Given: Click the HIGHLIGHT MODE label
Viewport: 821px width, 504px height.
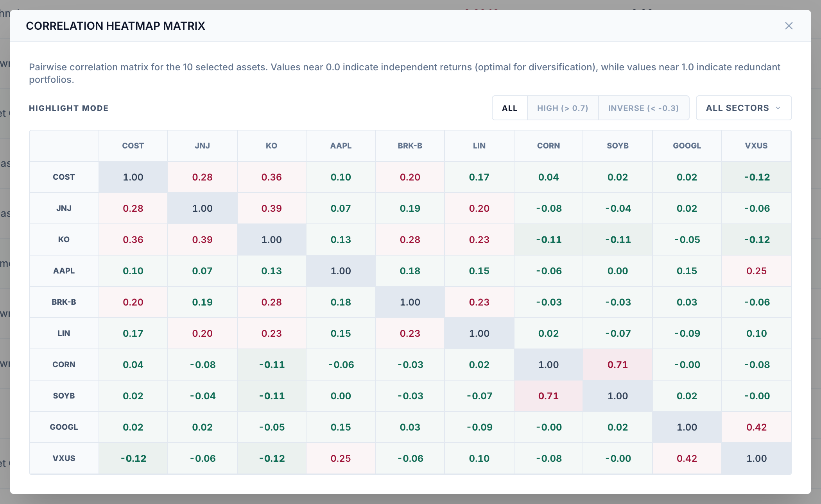Looking at the screenshot, I should pos(69,108).
